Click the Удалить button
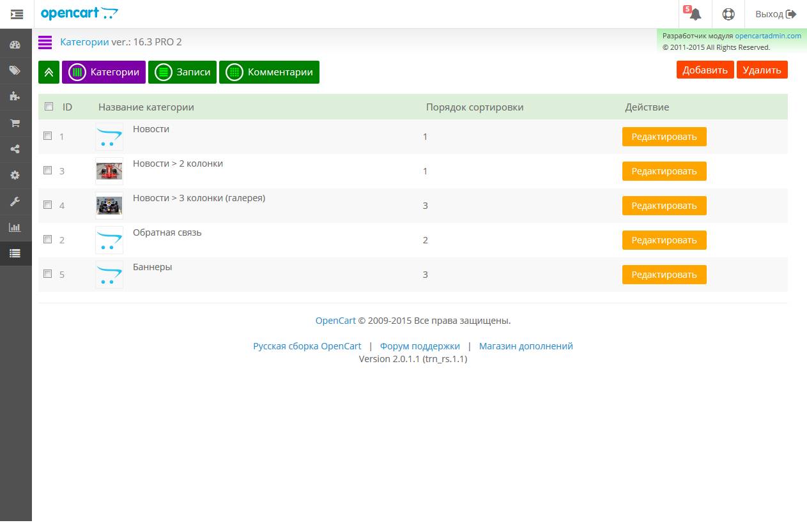 (762, 70)
